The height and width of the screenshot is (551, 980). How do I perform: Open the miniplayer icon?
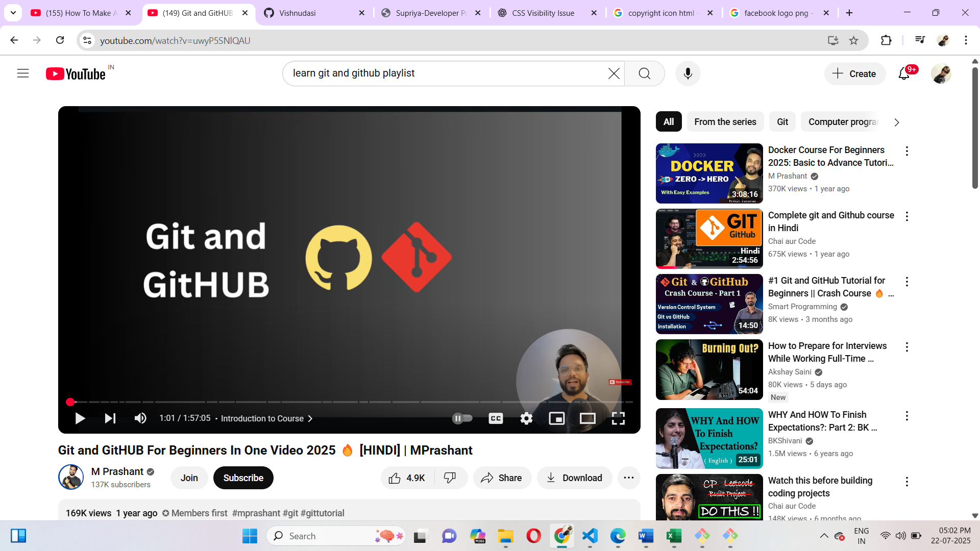point(556,418)
